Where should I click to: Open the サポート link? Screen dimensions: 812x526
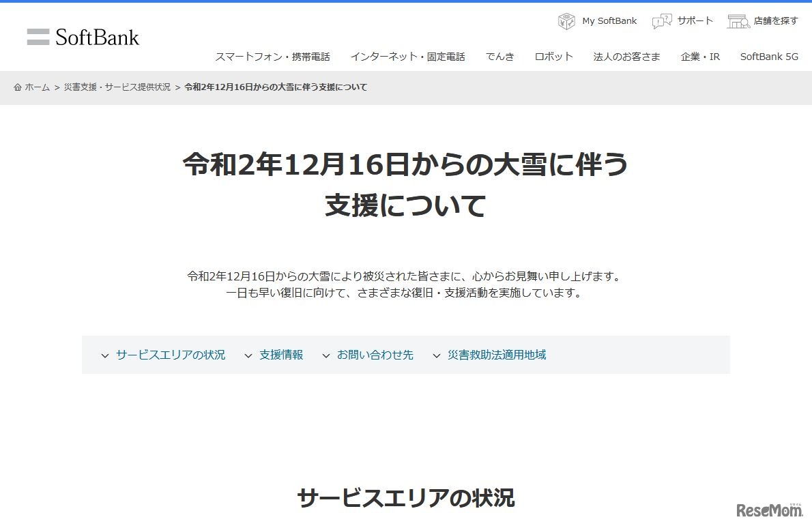pyautogui.click(x=695, y=20)
